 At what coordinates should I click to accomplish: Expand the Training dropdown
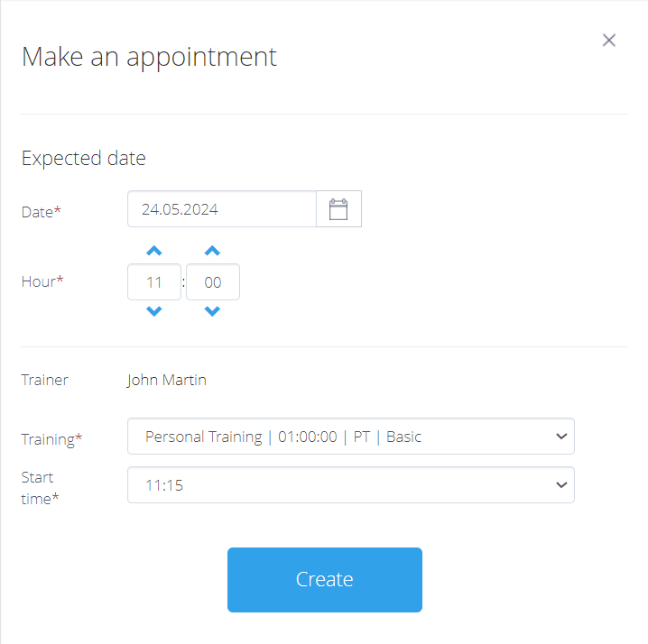[x=350, y=437]
